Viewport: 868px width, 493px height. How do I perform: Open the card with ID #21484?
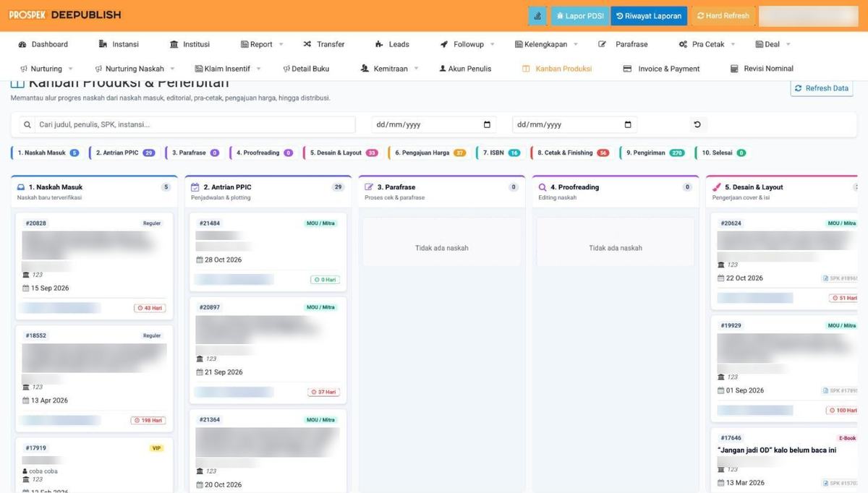coord(268,252)
